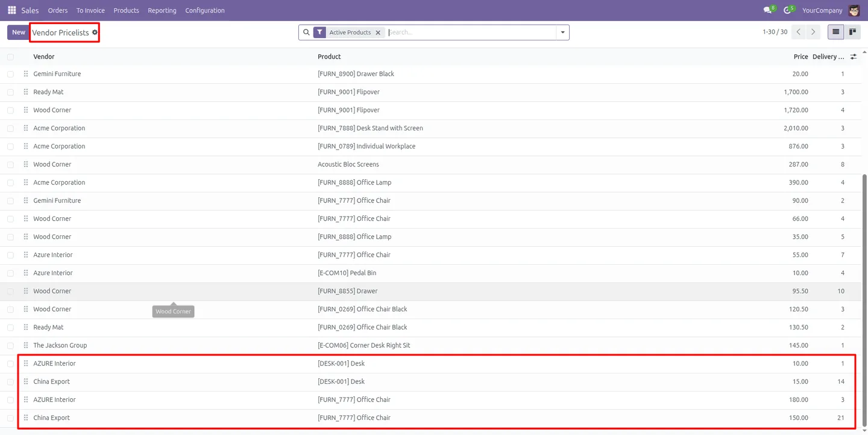Viewport: 868px width, 435px height.
Task: Click the Active Products funnel filter icon
Action: (x=319, y=33)
